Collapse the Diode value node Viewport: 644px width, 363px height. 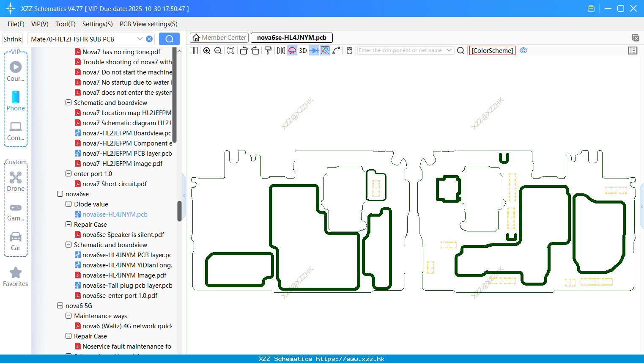tap(69, 204)
